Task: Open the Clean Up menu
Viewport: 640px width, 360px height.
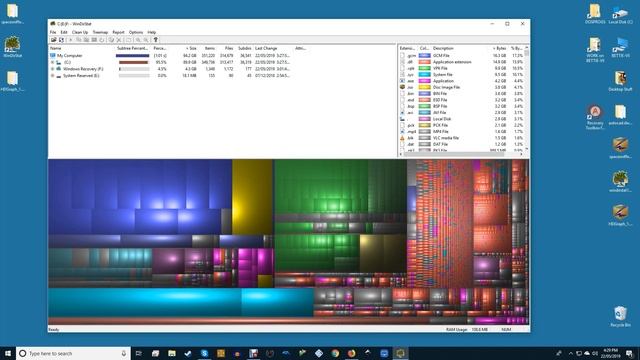Action: coord(80,32)
